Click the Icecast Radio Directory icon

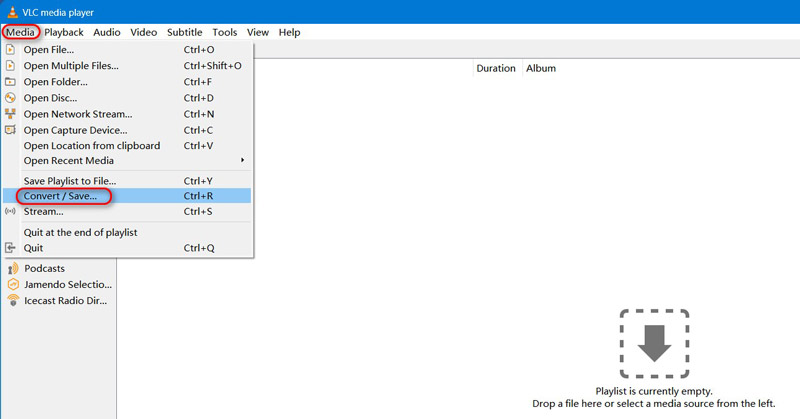pyautogui.click(x=13, y=300)
